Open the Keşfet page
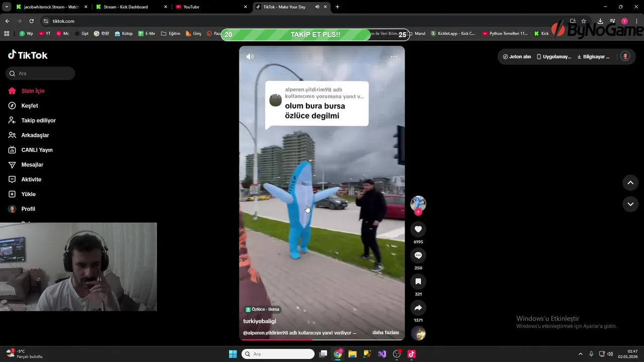The height and width of the screenshot is (362, 644). tap(29, 106)
